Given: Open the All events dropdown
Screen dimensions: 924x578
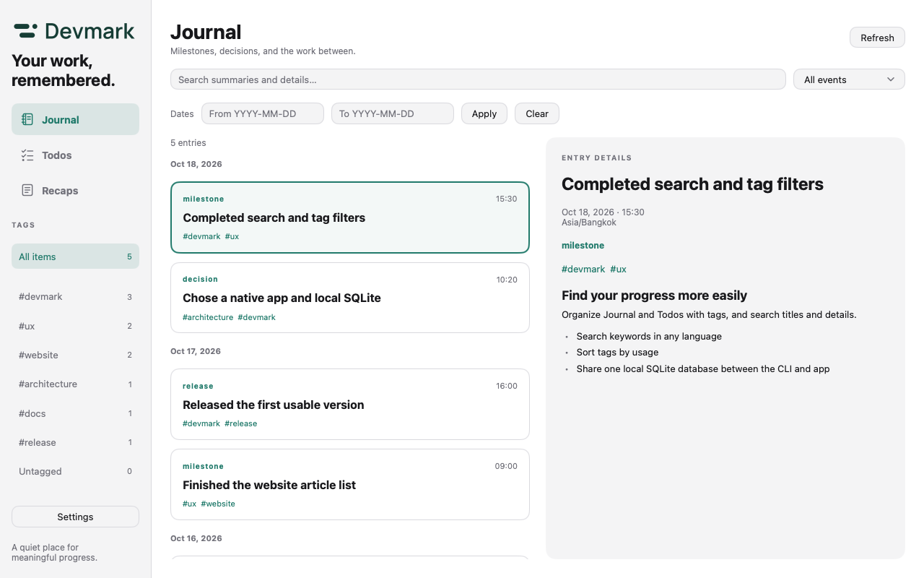Looking at the screenshot, I should (849, 79).
